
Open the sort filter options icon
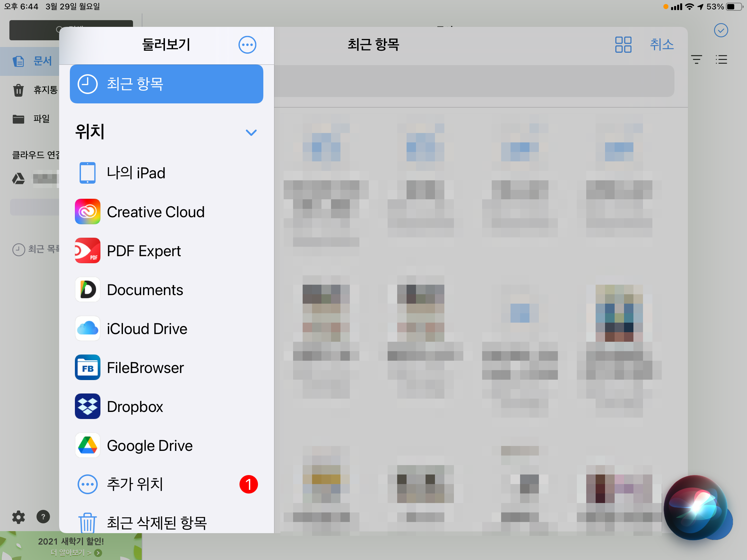tap(696, 60)
